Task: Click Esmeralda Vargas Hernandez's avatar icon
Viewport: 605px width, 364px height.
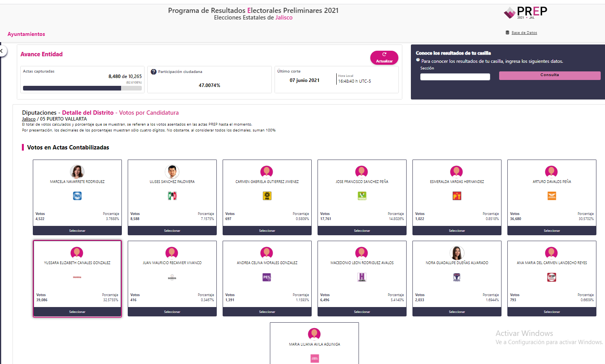Action: click(x=457, y=172)
